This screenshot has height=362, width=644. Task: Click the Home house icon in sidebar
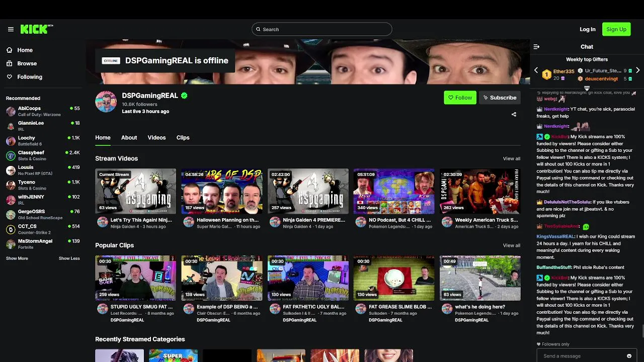[x=9, y=50]
